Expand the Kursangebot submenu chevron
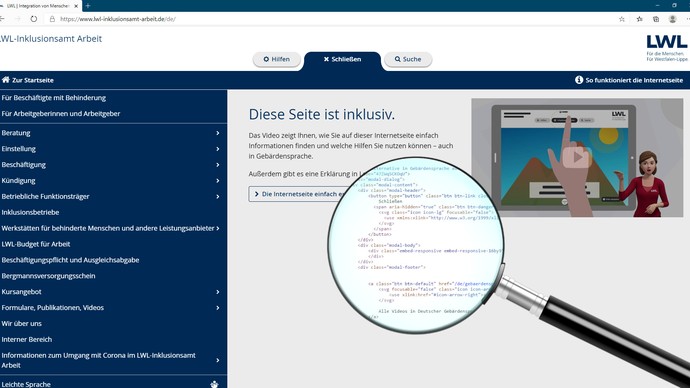The width and height of the screenshot is (690, 388). coord(218,292)
